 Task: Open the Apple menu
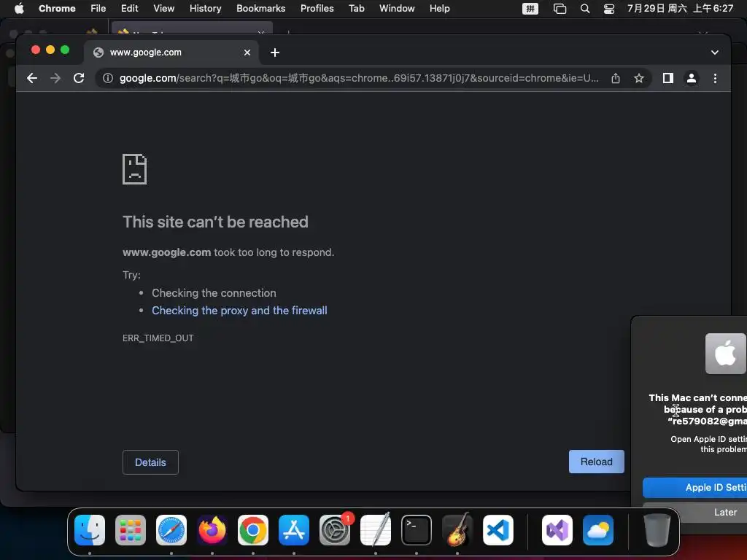click(x=19, y=9)
